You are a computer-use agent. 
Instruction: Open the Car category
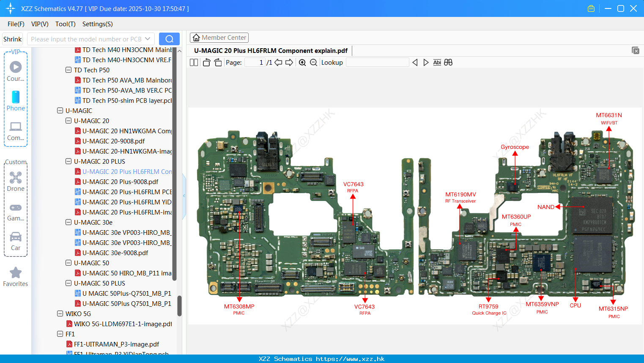[16, 241]
